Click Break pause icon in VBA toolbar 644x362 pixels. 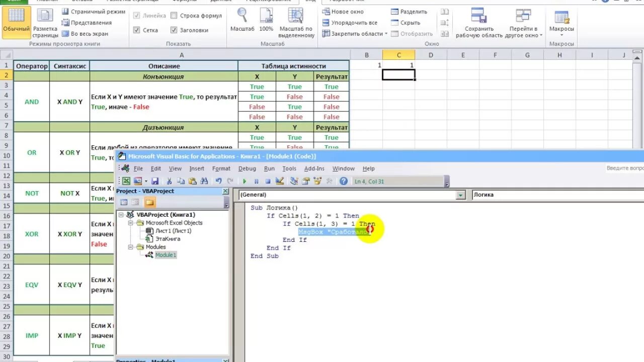pyautogui.click(x=256, y=181)
